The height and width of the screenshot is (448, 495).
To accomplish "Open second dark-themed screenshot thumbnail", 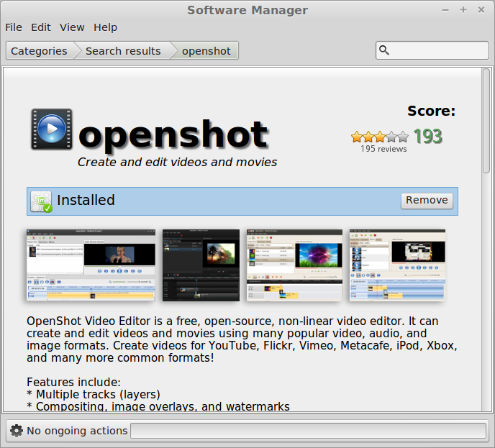I will [201, 265].
